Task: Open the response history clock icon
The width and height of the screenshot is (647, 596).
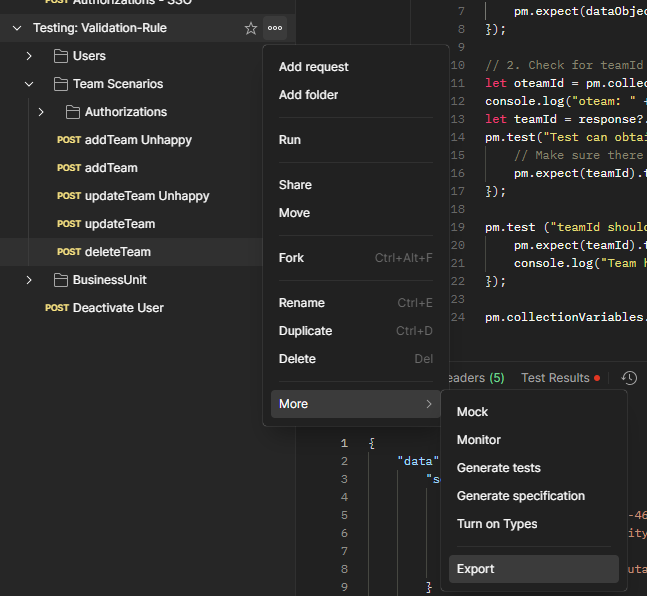Action: tap(629, 378)
